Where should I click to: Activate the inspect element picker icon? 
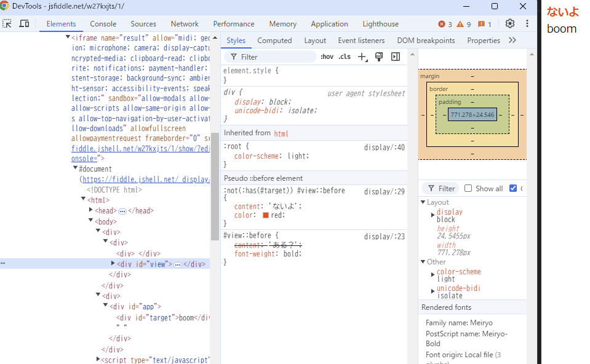[x=7, y=24]
